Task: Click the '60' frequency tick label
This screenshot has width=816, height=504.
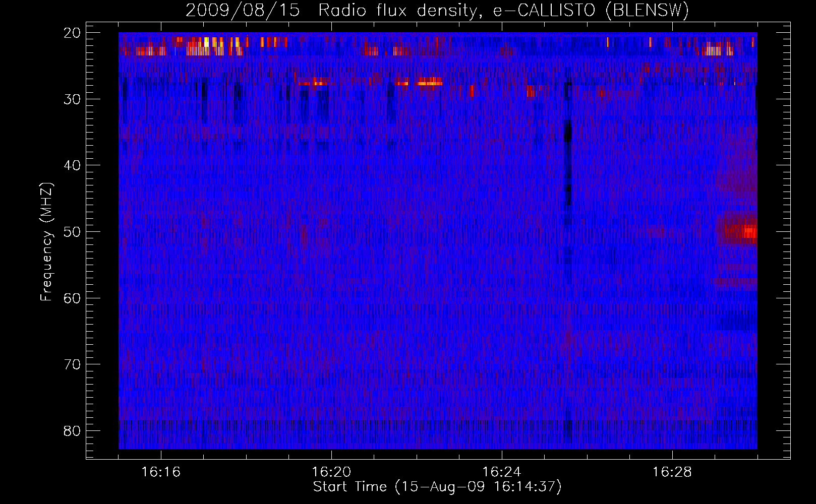Action: tap(73, 298)
